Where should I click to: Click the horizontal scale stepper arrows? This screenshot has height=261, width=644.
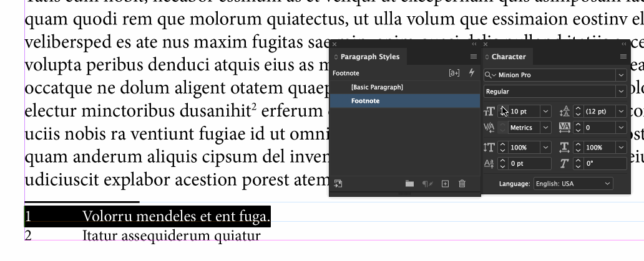(578, 148)
